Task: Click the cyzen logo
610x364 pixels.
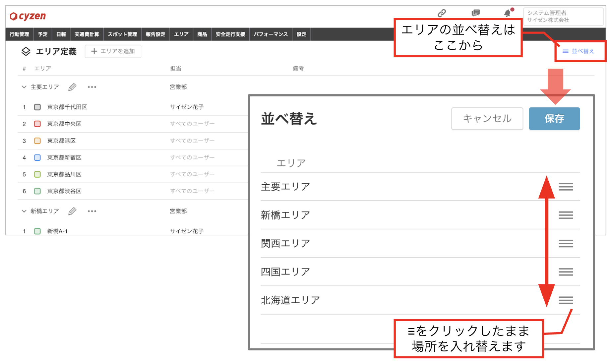Action: point(28,16)
